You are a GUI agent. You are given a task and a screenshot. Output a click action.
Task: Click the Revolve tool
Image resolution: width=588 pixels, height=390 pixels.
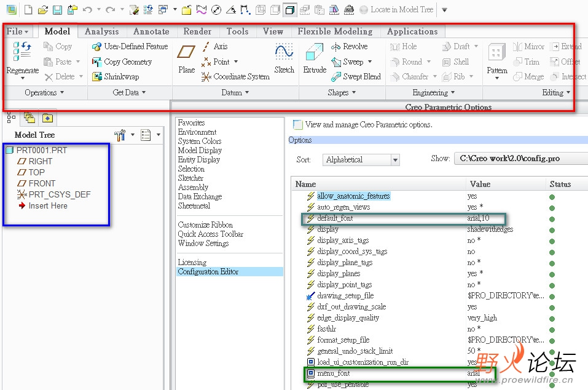point(350,47)
